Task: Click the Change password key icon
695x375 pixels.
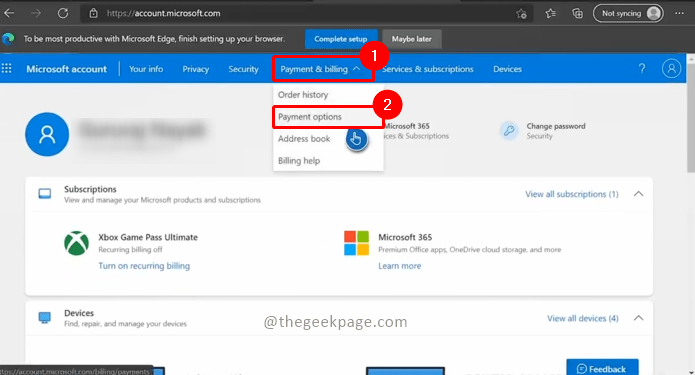Action: [x=509, y=131]
